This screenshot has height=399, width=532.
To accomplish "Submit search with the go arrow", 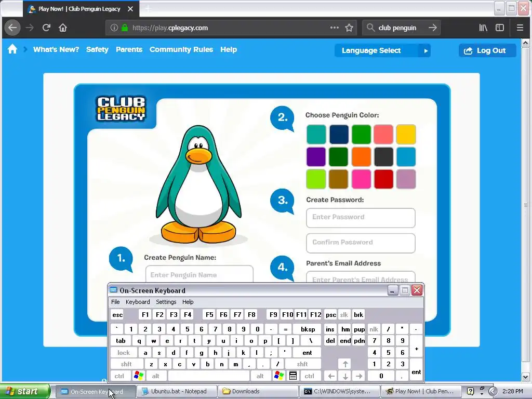I will point(433,28).
